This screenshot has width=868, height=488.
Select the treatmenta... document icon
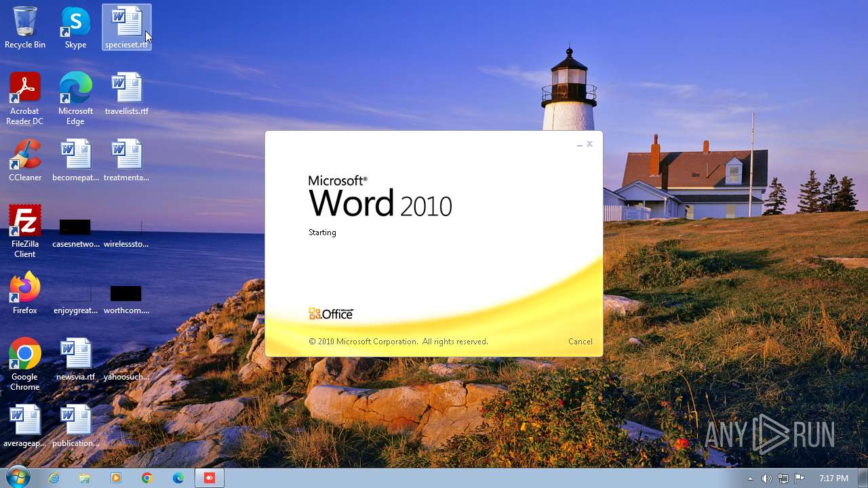tap(127, 160)
